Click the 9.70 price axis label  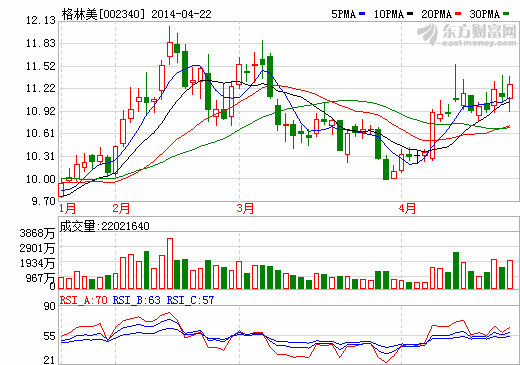coord(43,201)
